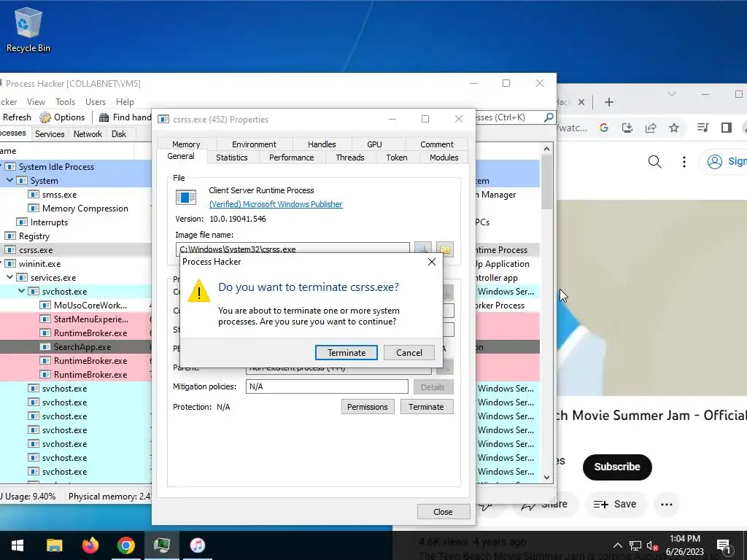Cancel terminating csrss.exe
The image size is (747, 560).
(409, 353)
